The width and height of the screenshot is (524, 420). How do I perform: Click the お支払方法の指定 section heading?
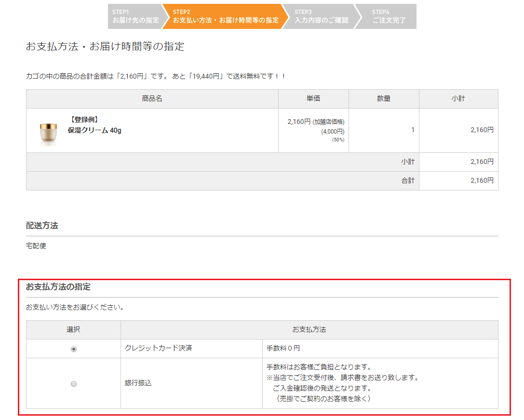click(58, 287)
